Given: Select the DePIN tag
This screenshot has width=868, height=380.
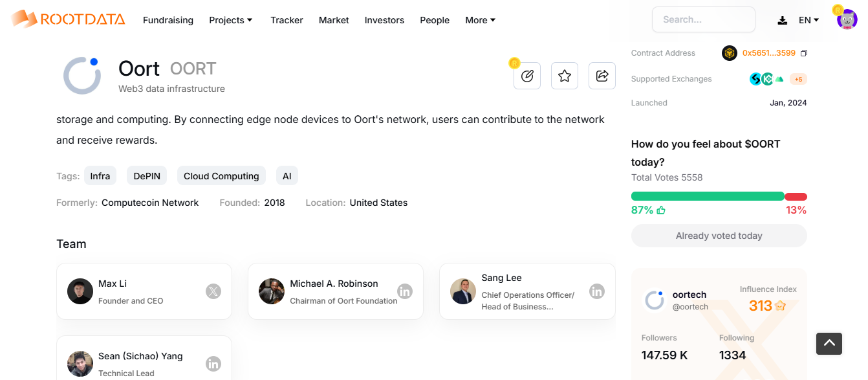Looking at the screenshot, I should pyautogui.click(x=147, y=175).
